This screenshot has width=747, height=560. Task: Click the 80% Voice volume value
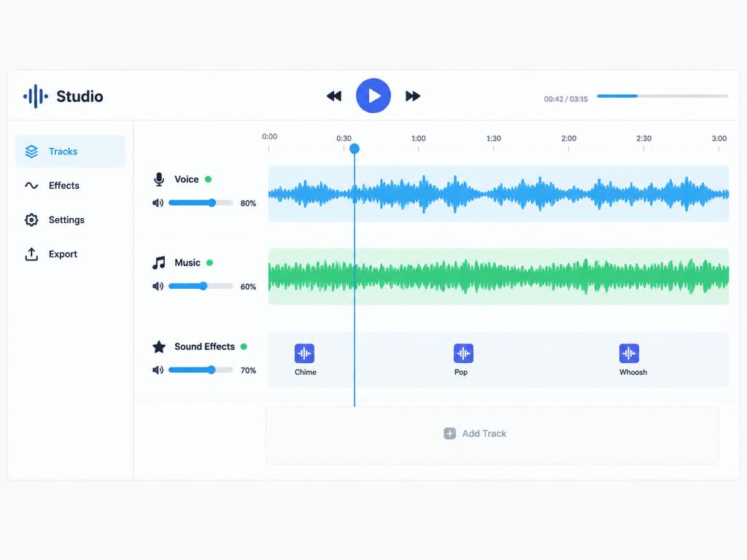(x=248, y=203)
